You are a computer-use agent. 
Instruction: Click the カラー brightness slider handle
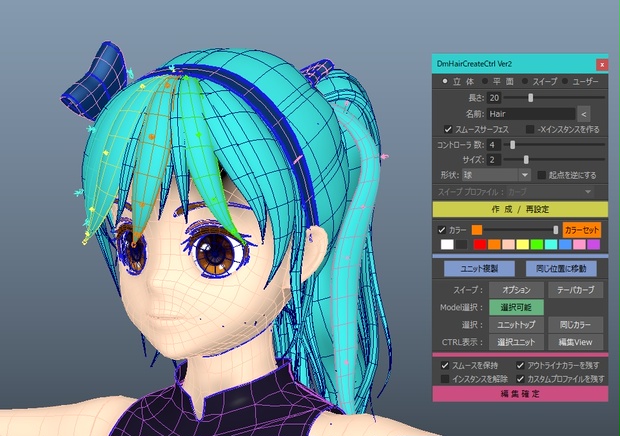coord(556,230)
